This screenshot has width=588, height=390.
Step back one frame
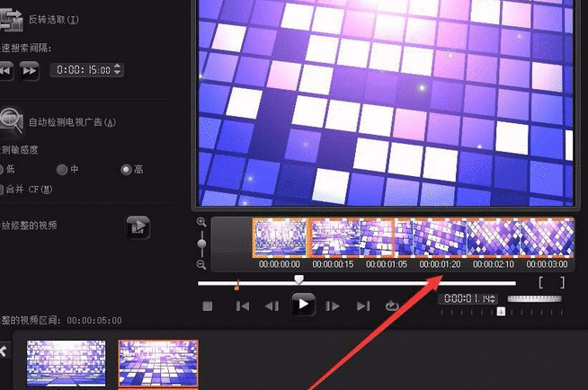tap(271, 306)
